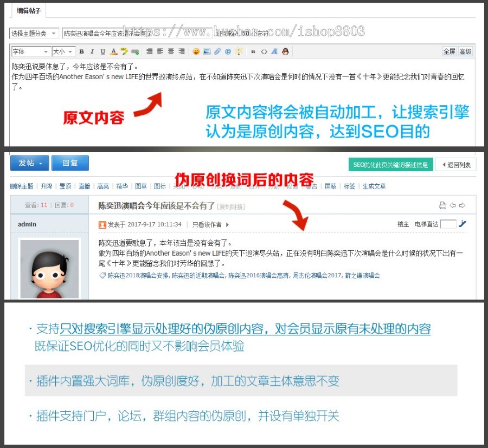Click the admin username link
The image size is (488, 448).
point(27,224)
